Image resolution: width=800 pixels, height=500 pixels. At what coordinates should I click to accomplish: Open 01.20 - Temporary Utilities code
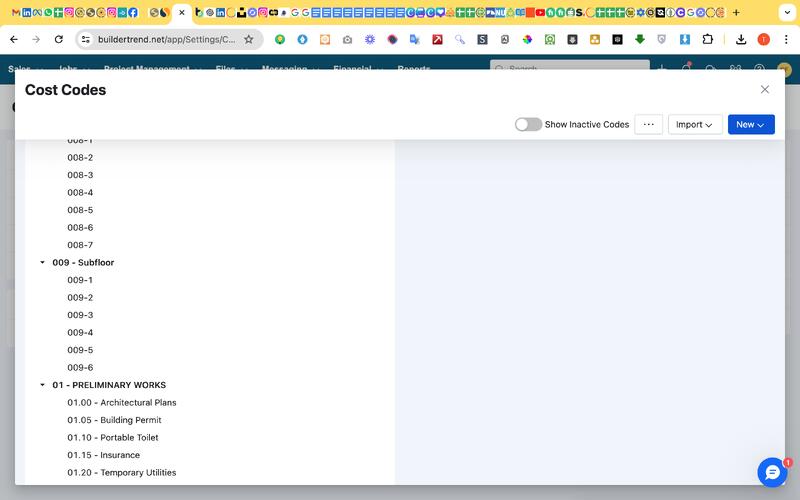coord(122,472)
